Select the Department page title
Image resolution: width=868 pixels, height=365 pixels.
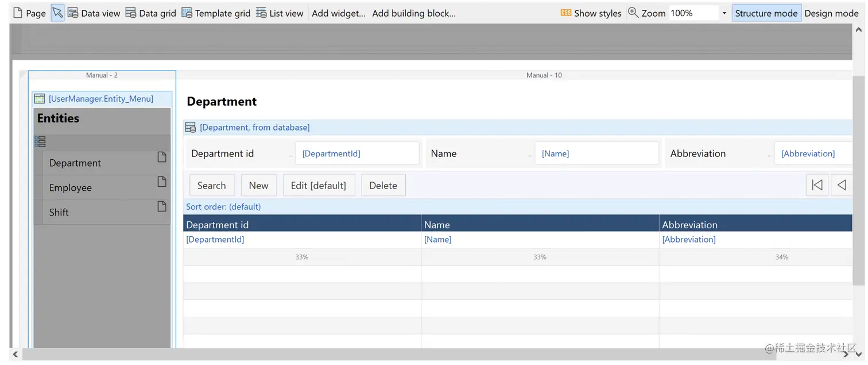tap(222, 102)
